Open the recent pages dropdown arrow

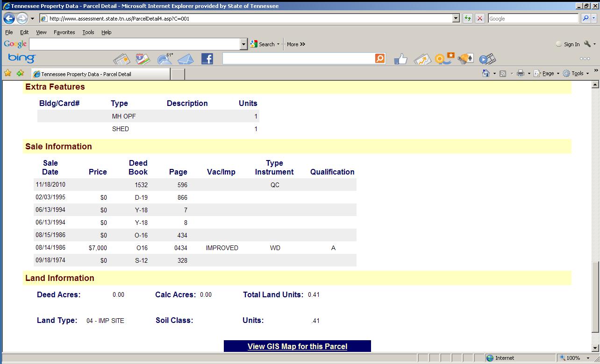tap(32, 19)
